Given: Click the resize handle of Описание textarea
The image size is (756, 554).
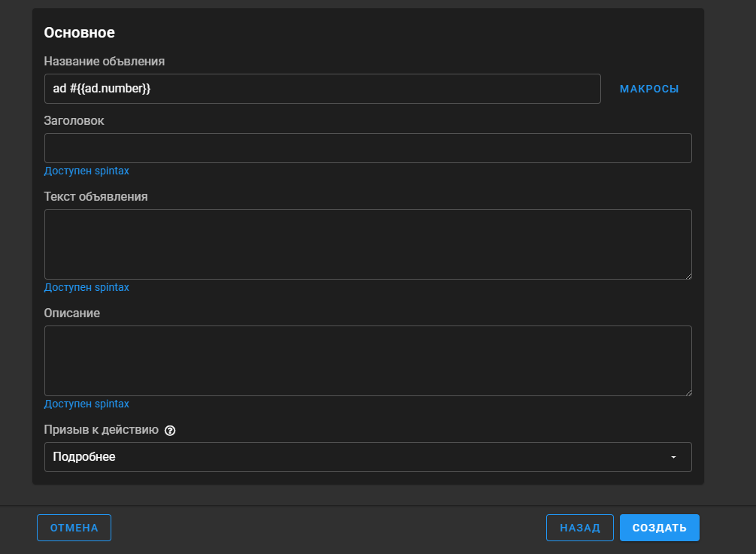Looking at the screenshot, I should (688, 392).
